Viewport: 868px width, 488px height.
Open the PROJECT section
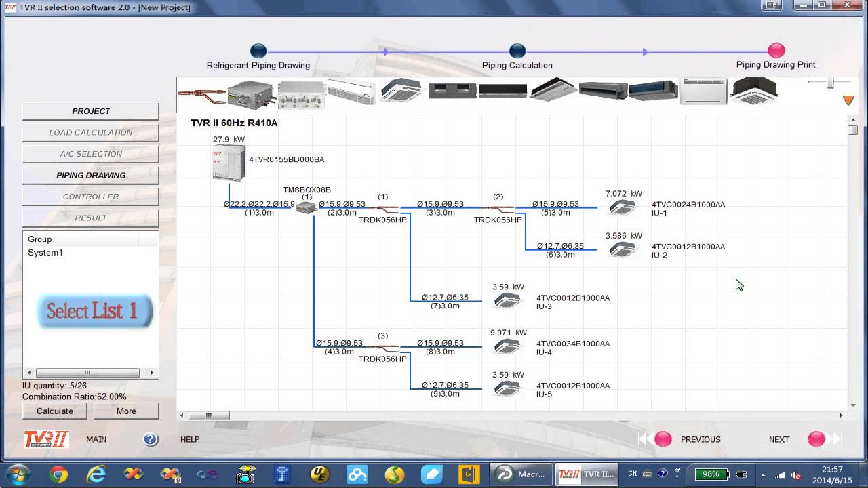click(x=91, y=111)
